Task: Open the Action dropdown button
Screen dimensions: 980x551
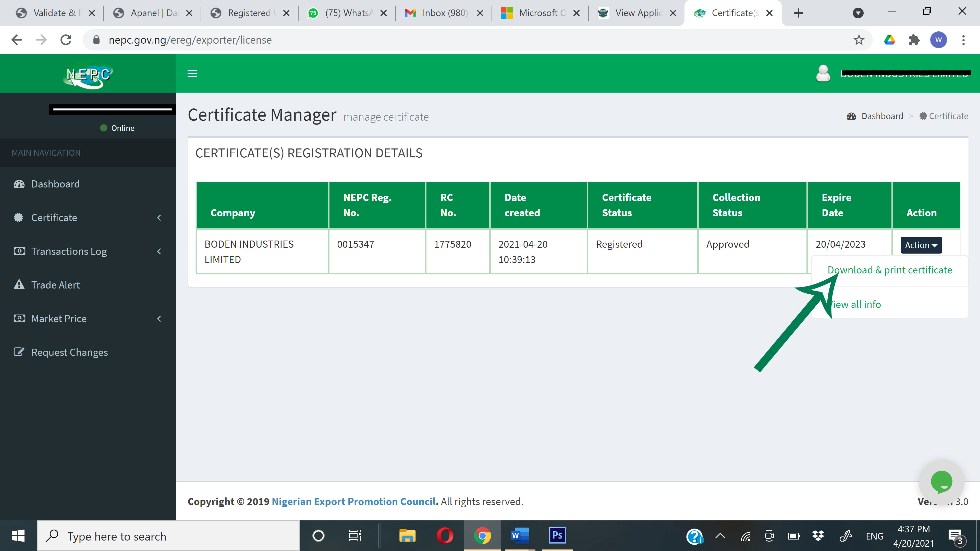Action: 921,245
